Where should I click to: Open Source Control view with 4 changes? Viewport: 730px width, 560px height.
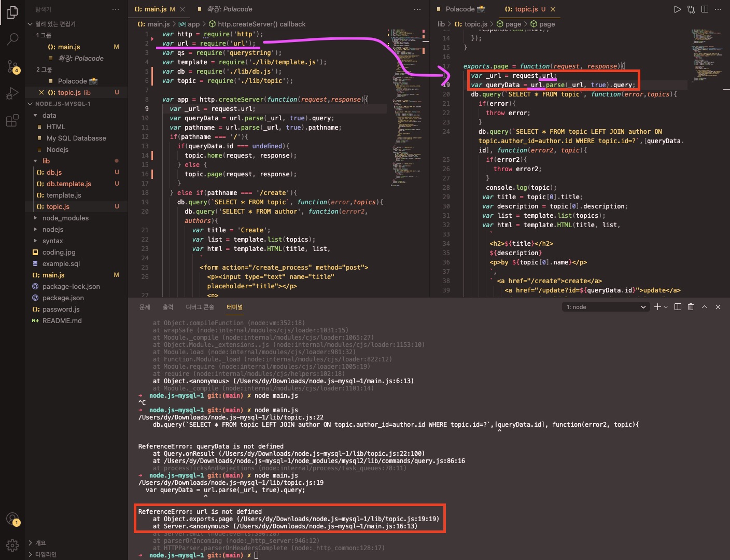[x=12, y=66]
